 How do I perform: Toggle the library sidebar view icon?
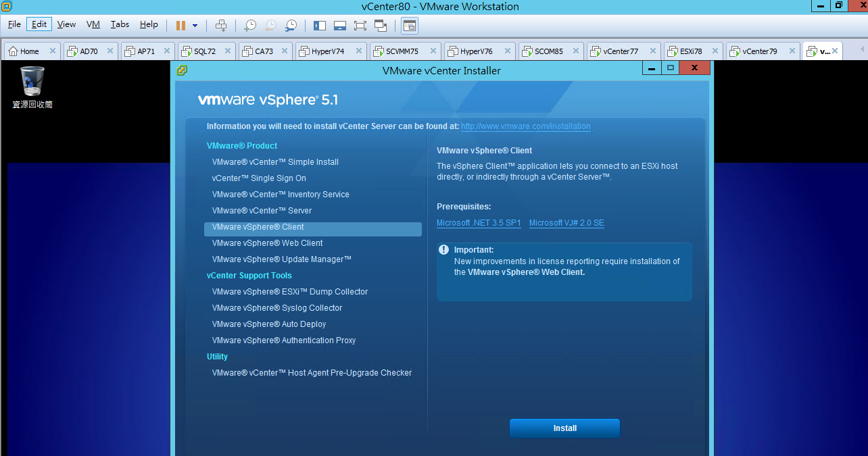click(x=320, y=25)
